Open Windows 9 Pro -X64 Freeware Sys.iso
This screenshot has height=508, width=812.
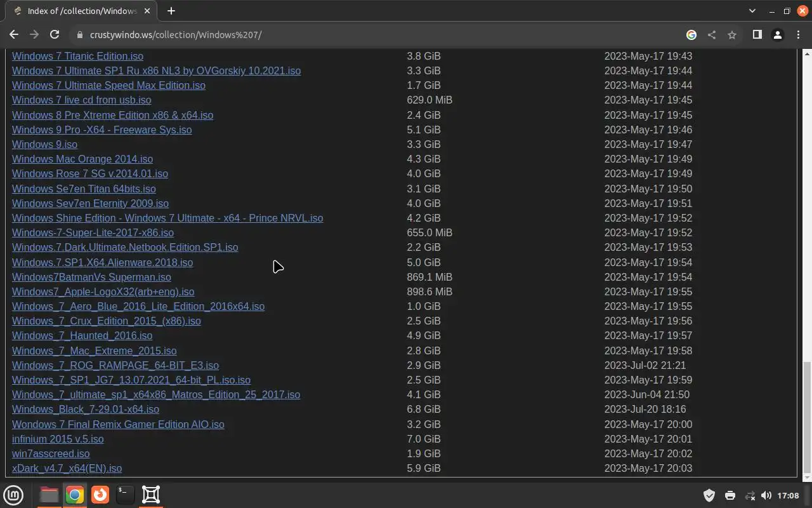pos(101,130)
